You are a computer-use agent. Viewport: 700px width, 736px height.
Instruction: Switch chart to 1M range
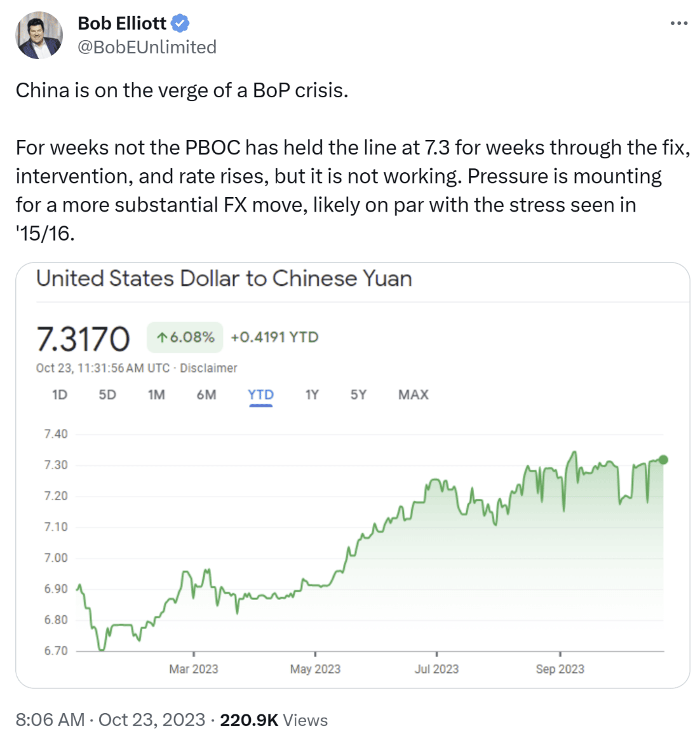156,395
